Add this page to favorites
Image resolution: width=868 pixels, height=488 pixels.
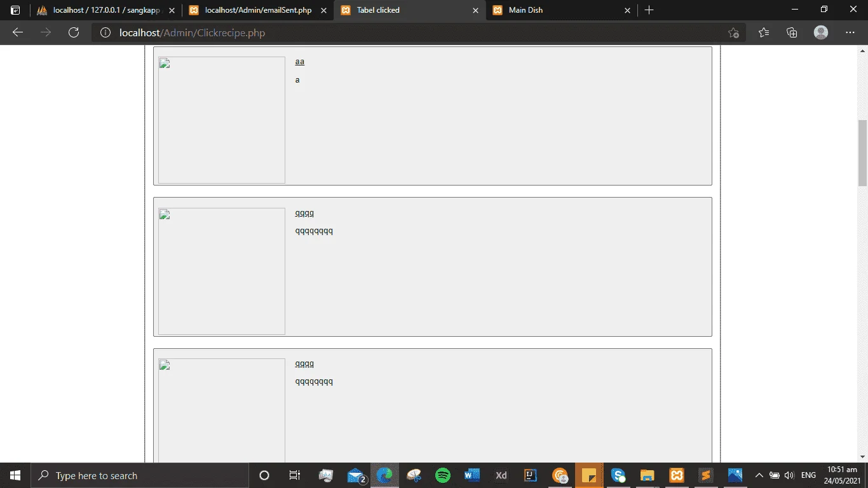click(733, 33)
